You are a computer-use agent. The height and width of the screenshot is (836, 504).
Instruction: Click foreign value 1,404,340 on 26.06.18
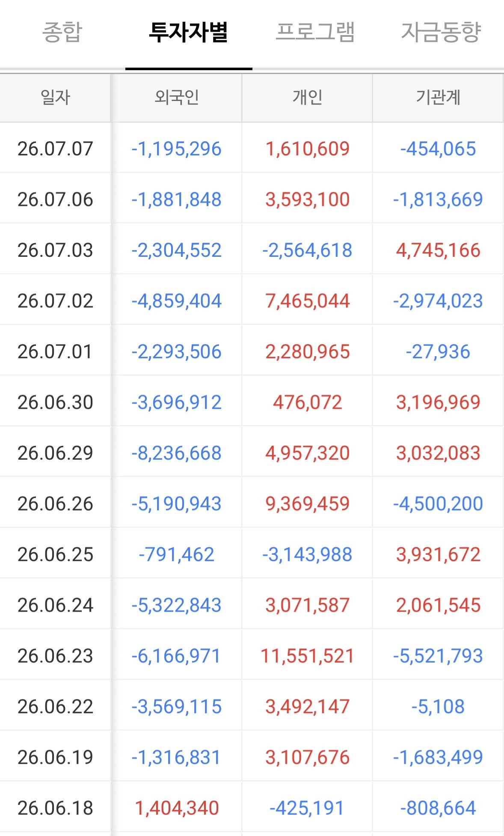point(176,808)
